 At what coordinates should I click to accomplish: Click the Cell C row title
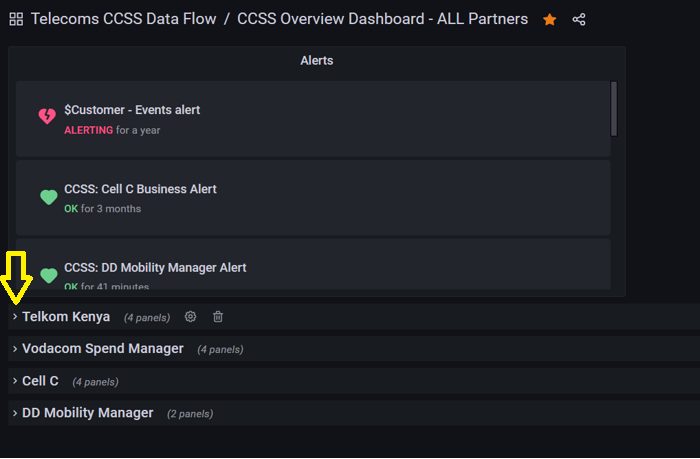coord(40,381)
